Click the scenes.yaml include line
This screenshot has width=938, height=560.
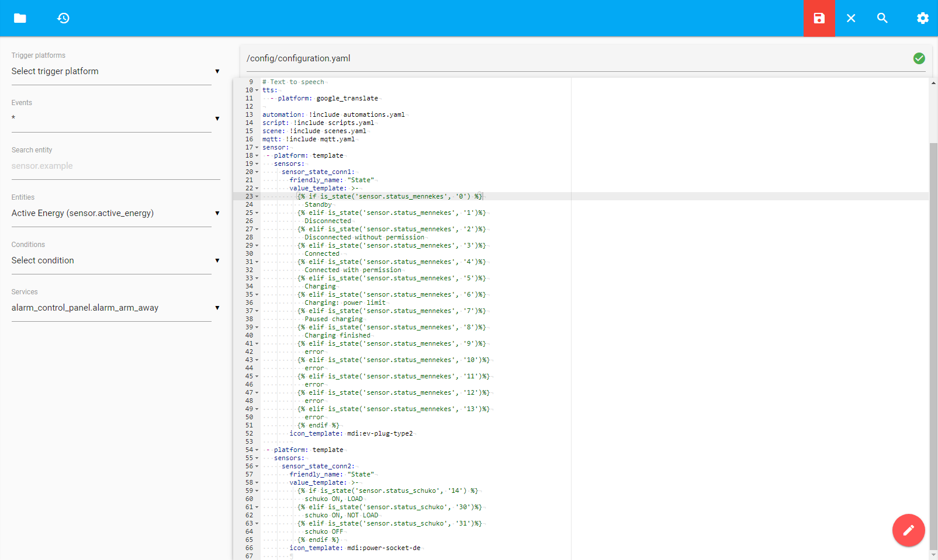314,131
